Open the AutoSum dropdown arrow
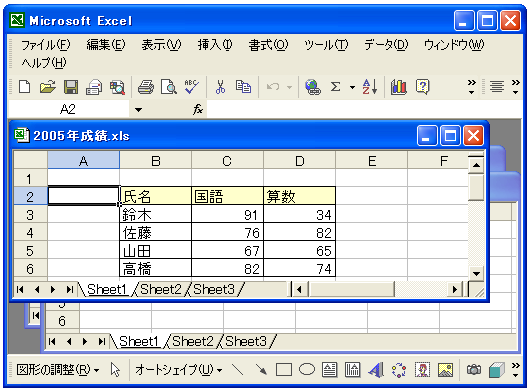Viewport: 531px width, 391px height. [353, 87]
